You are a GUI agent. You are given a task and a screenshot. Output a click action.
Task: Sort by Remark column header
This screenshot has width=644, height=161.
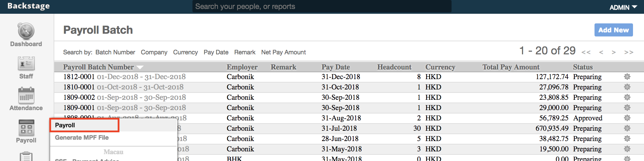[x=284, y=67]
